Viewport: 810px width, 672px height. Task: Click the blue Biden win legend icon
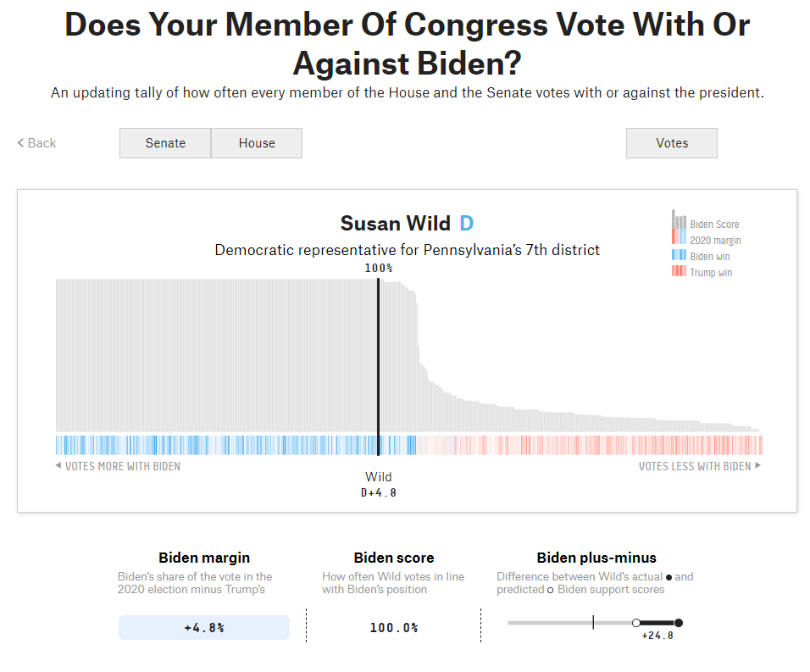tap(679, 256)
